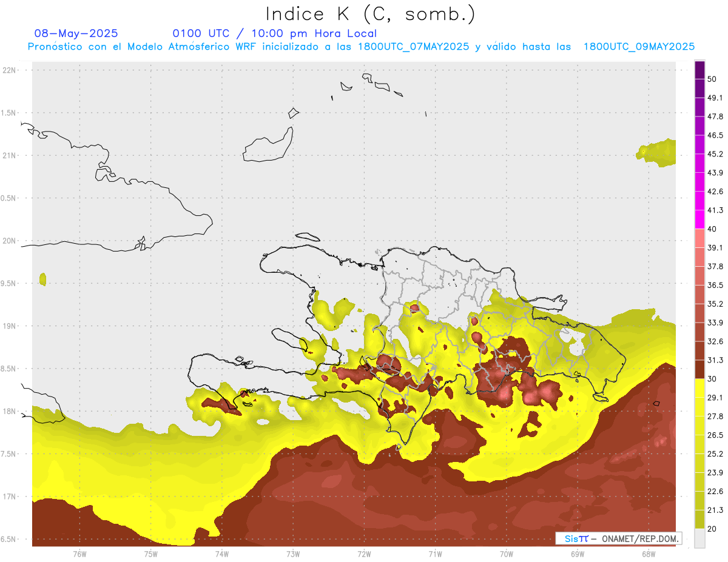Click the colorbar value "30"

click(x=712, y=379)
